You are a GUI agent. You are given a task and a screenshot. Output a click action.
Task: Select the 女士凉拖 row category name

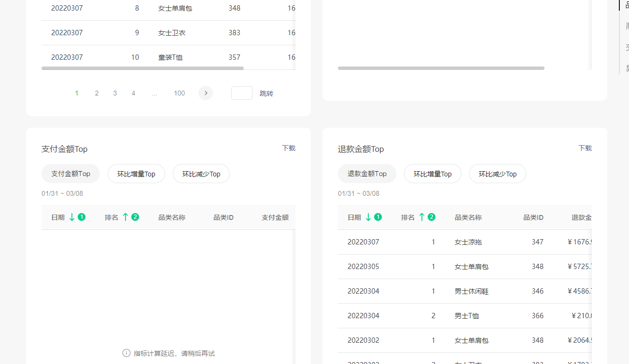[468, 242]
